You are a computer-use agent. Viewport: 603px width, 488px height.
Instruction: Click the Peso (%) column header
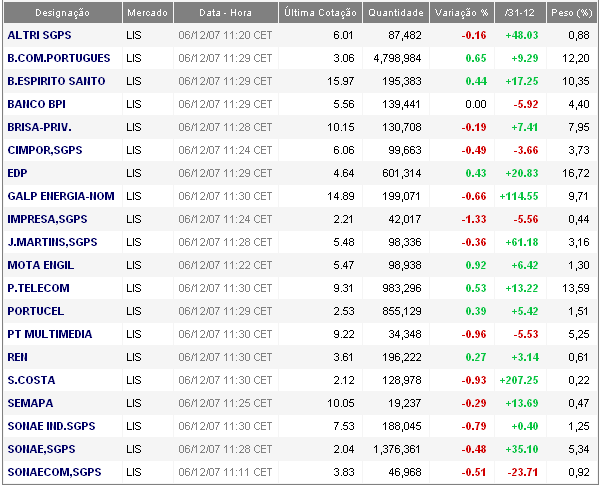[572, 13]
